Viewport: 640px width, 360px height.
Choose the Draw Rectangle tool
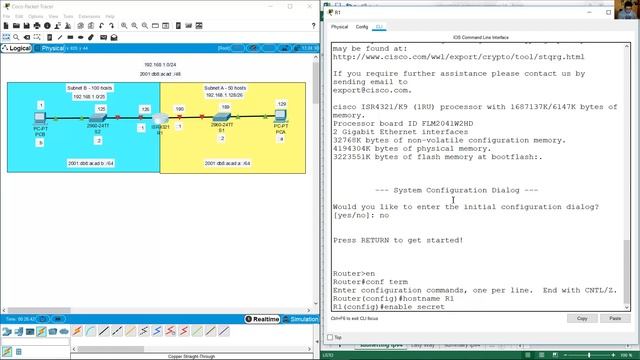pos(70,37)
